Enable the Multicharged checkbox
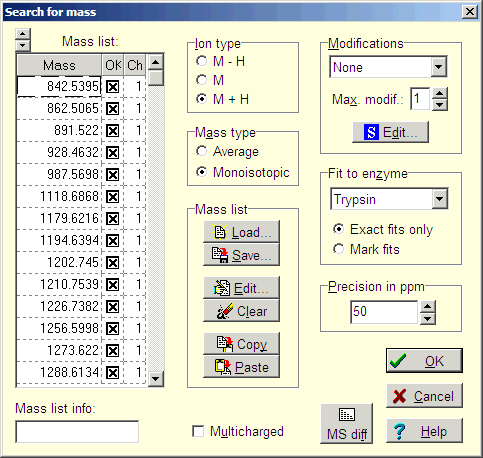This screenshot has height=458, width=483. 198,431
